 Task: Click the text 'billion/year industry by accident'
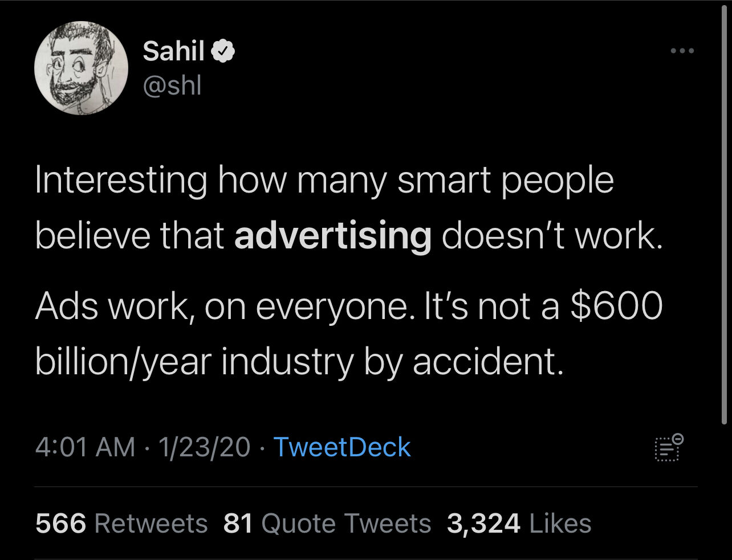[299, 362]
